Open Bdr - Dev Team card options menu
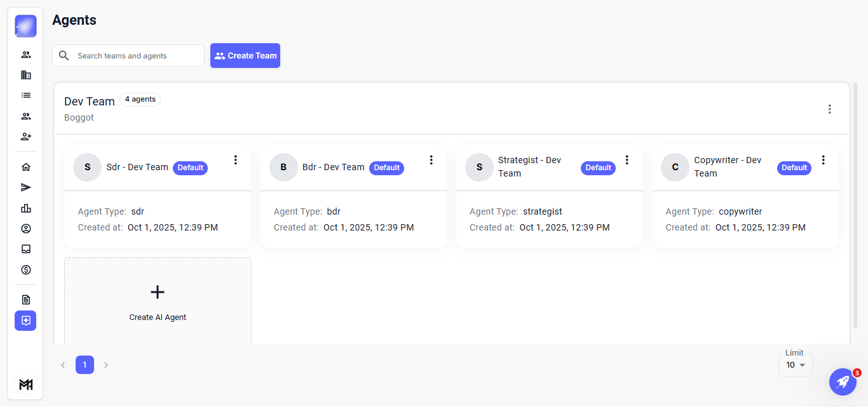 (x=431, y=160)
